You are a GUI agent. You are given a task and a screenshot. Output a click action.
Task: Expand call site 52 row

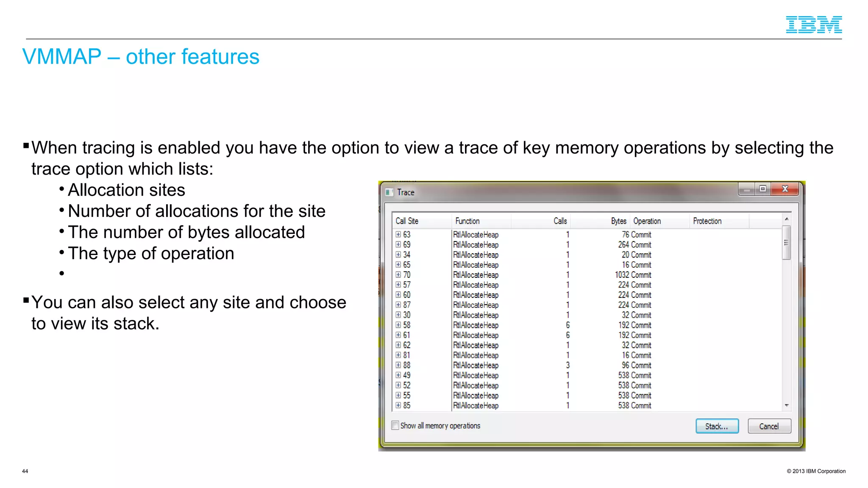(398, 385)
